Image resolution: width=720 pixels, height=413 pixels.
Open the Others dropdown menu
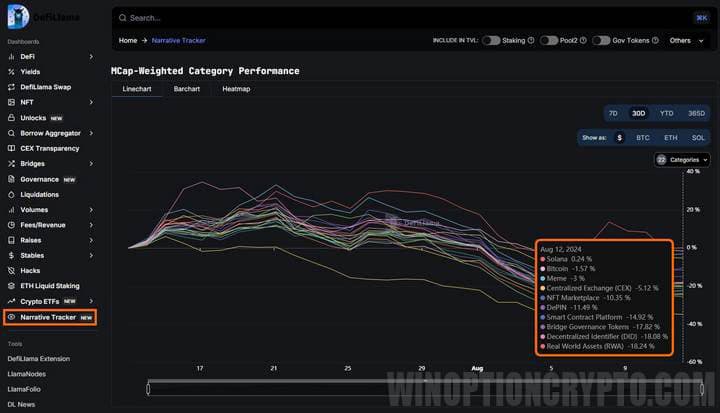pyautogui.click(x=684, y=41)
